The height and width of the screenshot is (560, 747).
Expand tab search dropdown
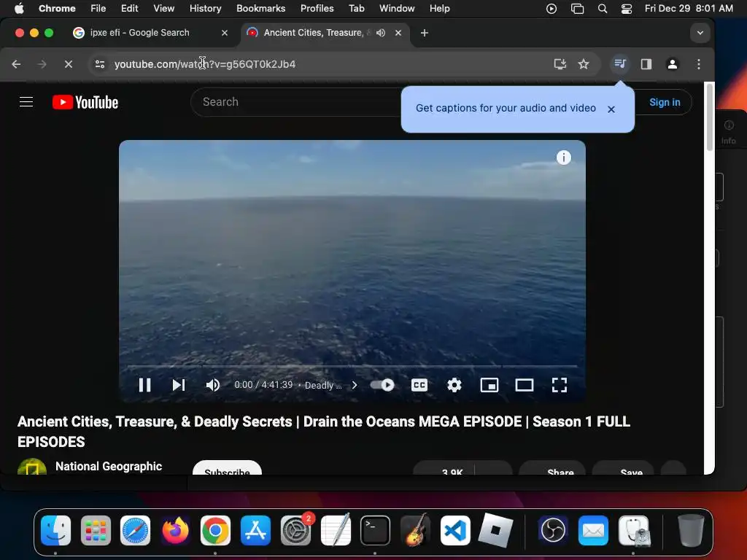700,33
